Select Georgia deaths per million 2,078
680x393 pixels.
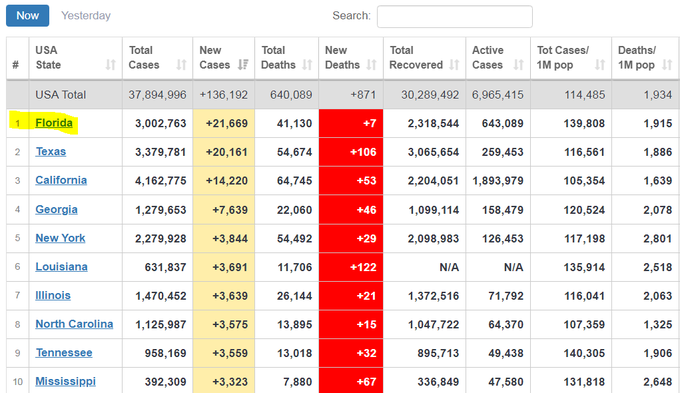pos(657,210)
